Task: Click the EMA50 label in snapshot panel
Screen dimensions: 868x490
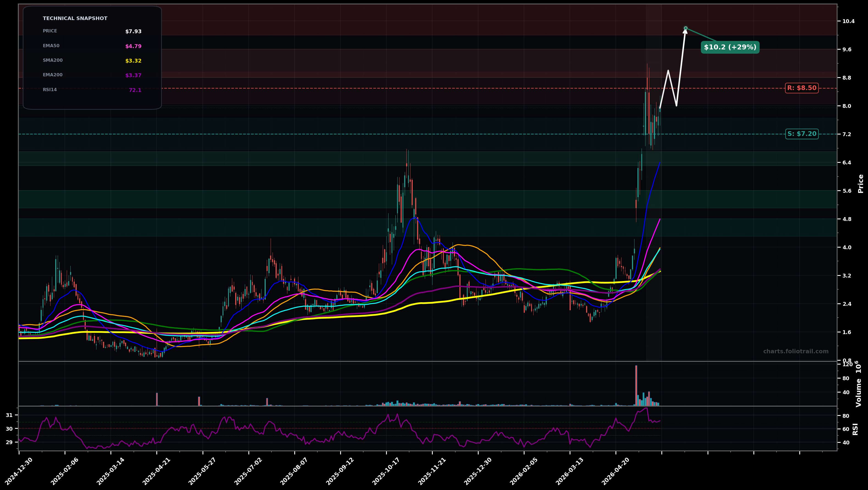Action: [x=51, y=46]
